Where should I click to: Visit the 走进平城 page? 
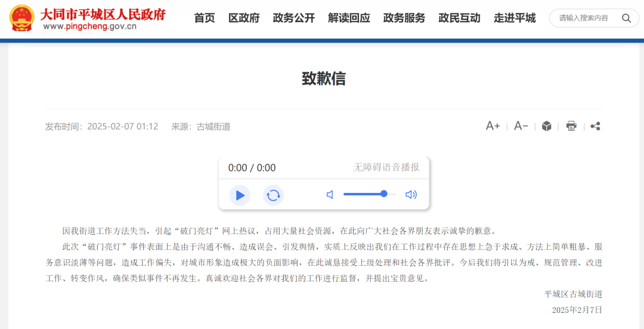click(x=515, y=18)
